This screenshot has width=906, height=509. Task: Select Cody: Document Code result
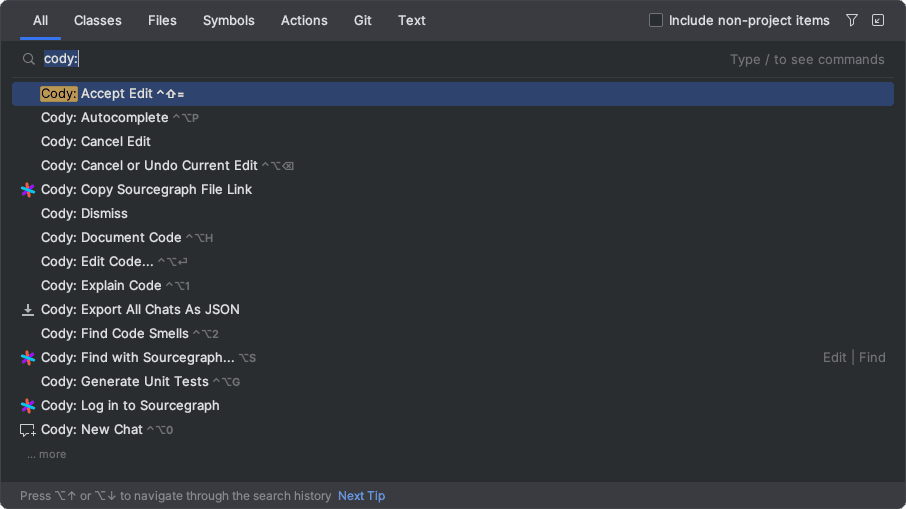coord(453,237)
